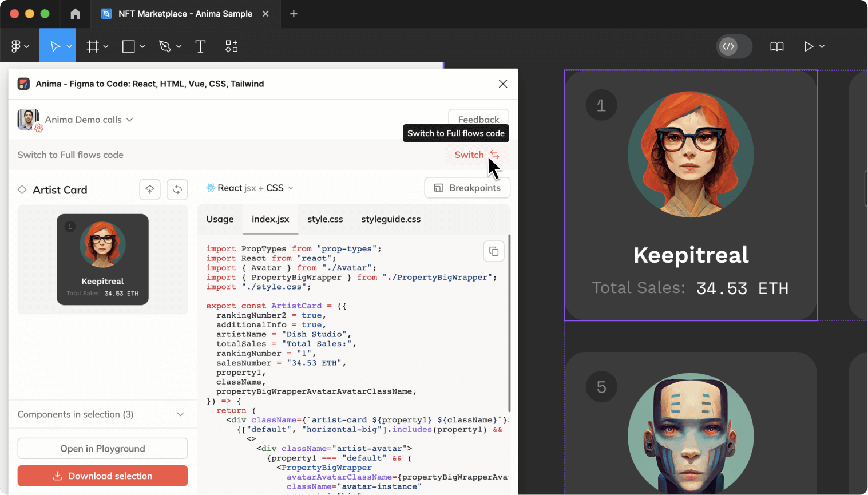Click the rank 1 badge on canvas
The height and width of the screenshot is (495, 868).
pyautogui.click(x=601, y=105)
